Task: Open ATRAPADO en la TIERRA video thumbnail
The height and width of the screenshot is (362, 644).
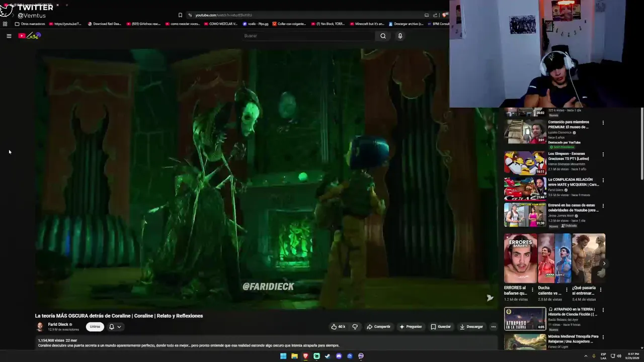Action: point(525,319)
